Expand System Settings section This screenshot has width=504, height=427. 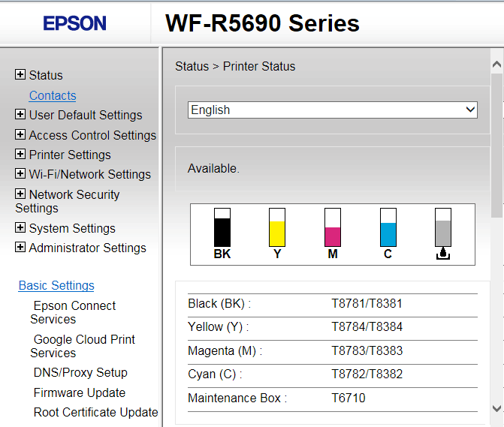[20, 228]
